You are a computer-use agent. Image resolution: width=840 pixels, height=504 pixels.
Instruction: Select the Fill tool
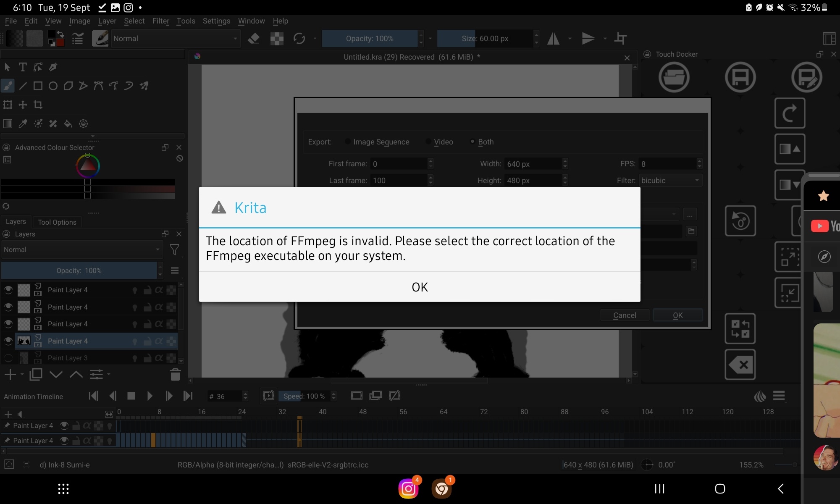click(x=68, y=123)
